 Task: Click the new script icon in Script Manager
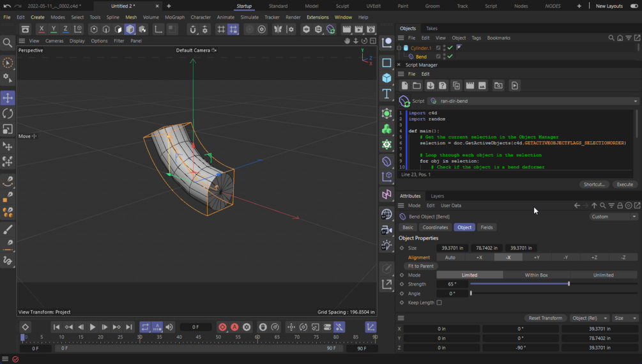tap(404, 86)
